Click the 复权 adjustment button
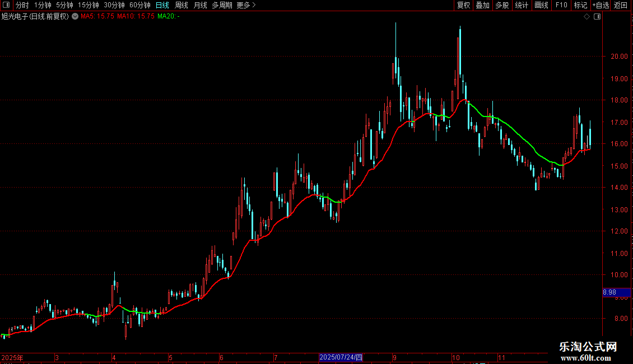The height and width of the screenshot is (364, 633). (x=463, y=5)
